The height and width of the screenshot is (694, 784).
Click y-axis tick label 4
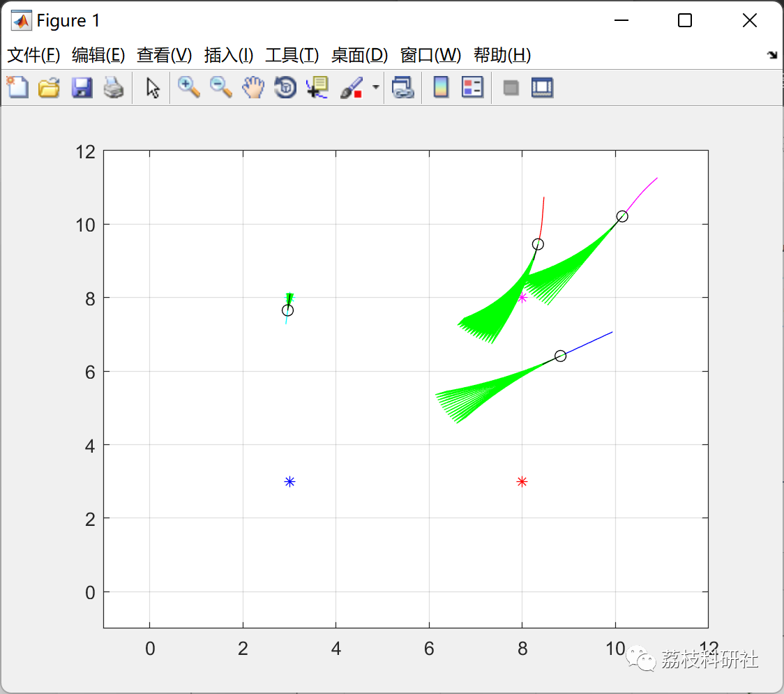pyautogui.click(x=90, y=446)
